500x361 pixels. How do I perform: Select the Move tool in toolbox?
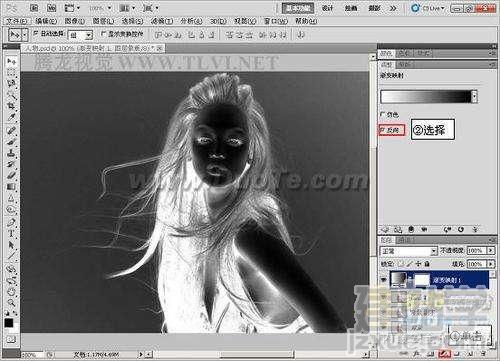(11, 61)
